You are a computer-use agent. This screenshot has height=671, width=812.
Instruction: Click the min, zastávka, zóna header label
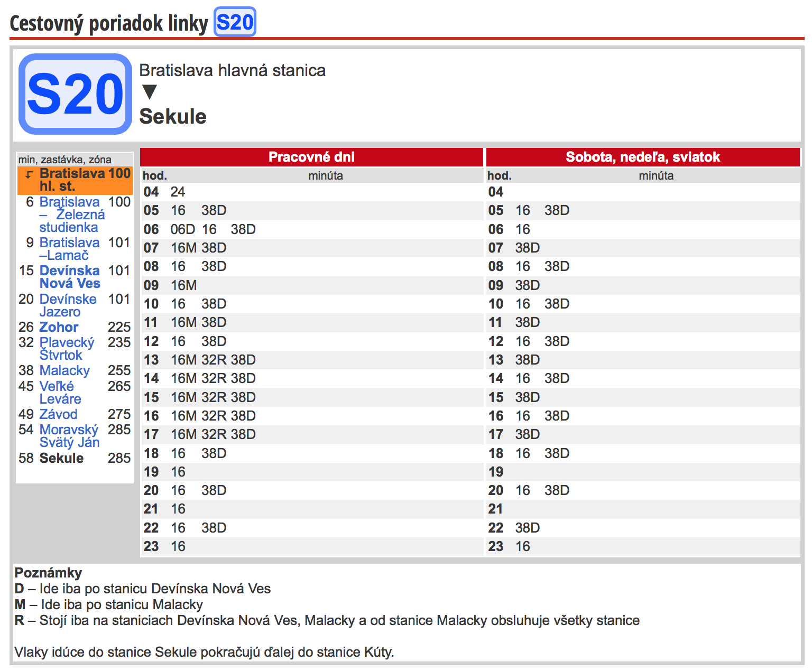pyautogui.click(x=65, y=160)
